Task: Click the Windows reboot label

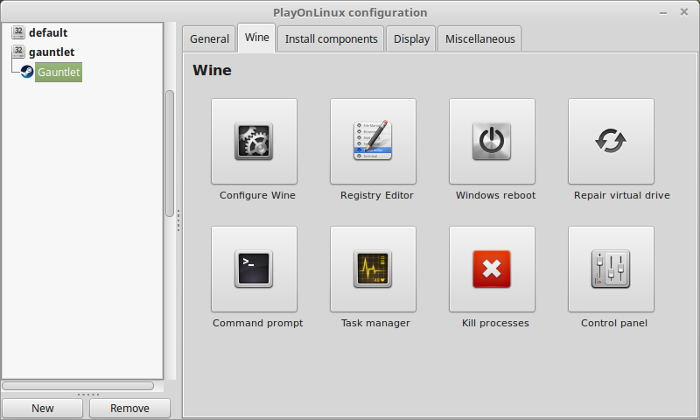Action: point(496,195)
